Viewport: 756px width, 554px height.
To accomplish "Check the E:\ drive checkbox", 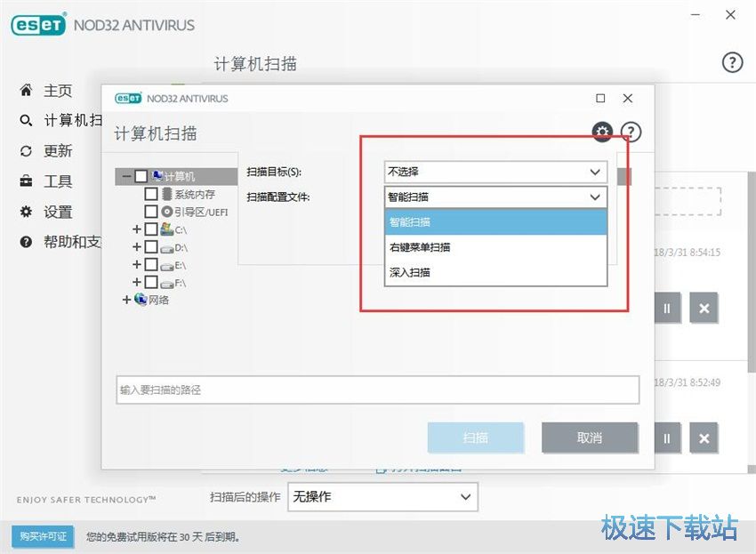I will point(151,264).
